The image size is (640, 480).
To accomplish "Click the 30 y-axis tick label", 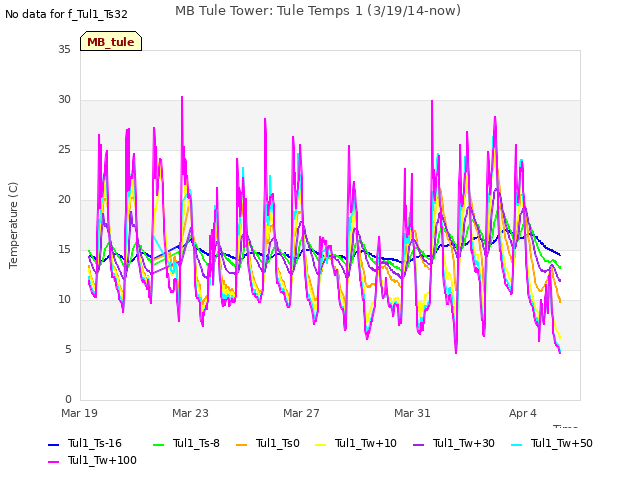I will point(64,100).
